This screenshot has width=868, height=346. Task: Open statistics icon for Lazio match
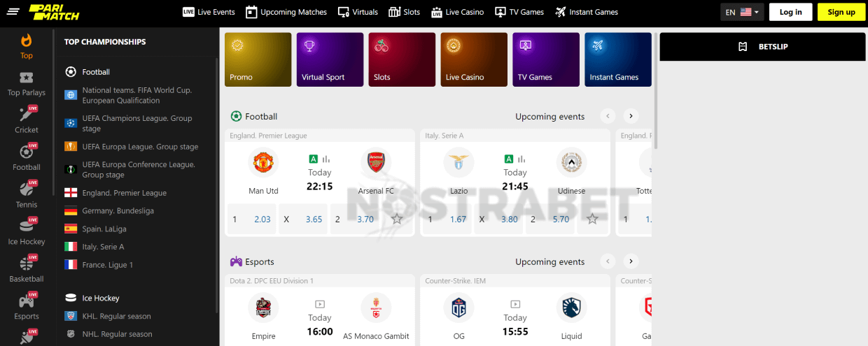point(521,159)
